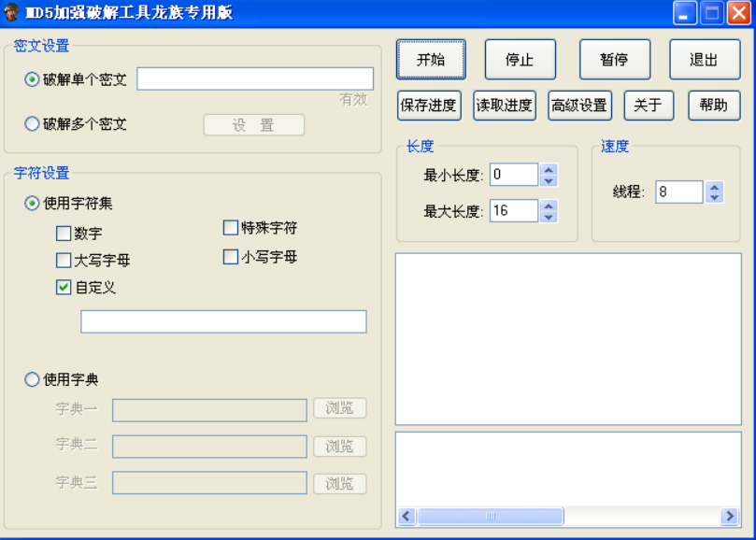
Task: Increase 线程 thread count with up arrow
Action: coord(713,186)
